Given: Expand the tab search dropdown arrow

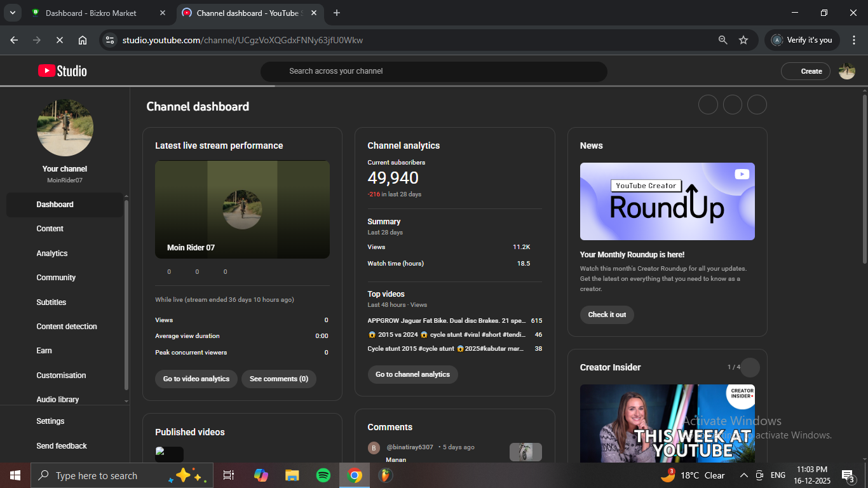Looking at the screenshot, I should tap(12, 13).
